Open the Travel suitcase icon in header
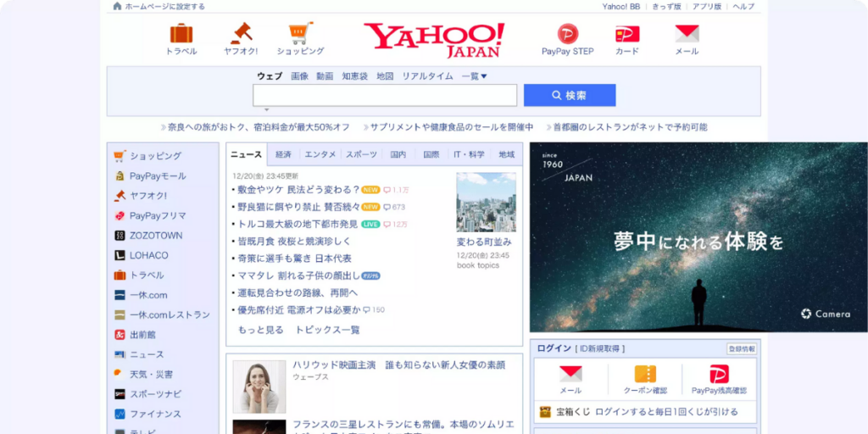The width and height of the screenshot is (868, 434). coord(181,33)
